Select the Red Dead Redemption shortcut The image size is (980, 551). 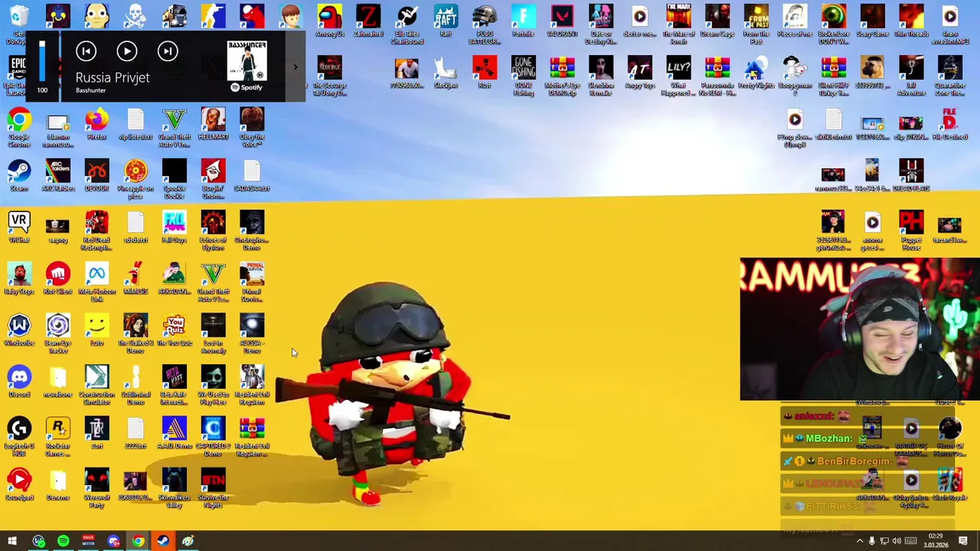96,231
